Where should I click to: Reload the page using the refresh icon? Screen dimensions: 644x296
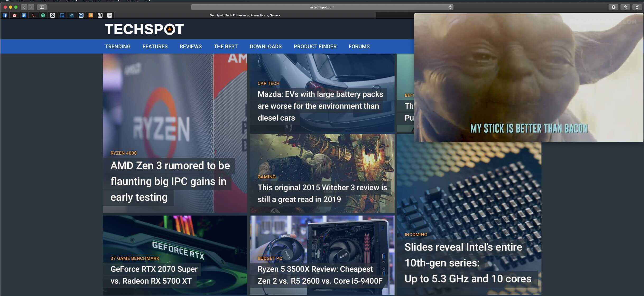point(450,7)
